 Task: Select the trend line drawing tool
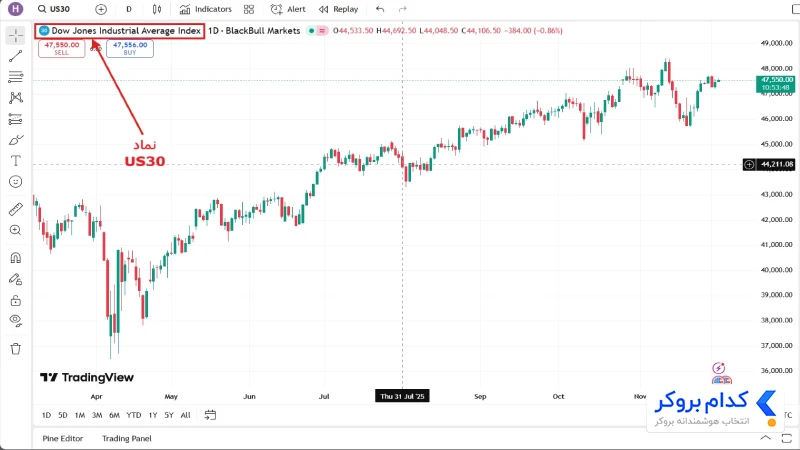[16, 56]
